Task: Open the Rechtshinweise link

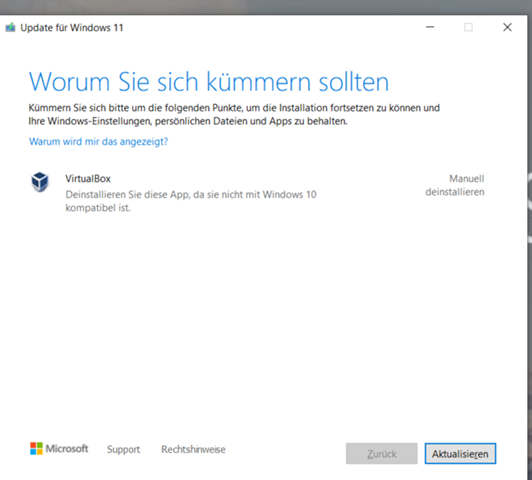Action: pos(193,449)
